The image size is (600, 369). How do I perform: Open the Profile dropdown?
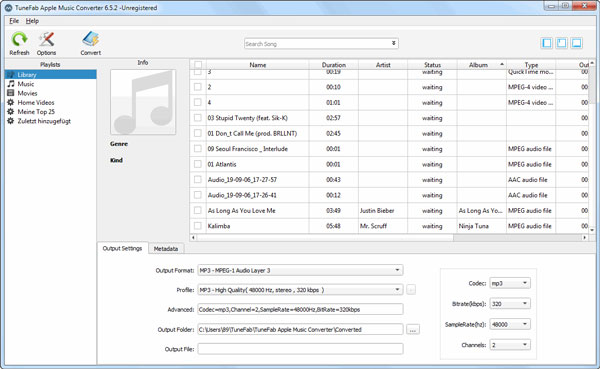[x=300, y=290]
